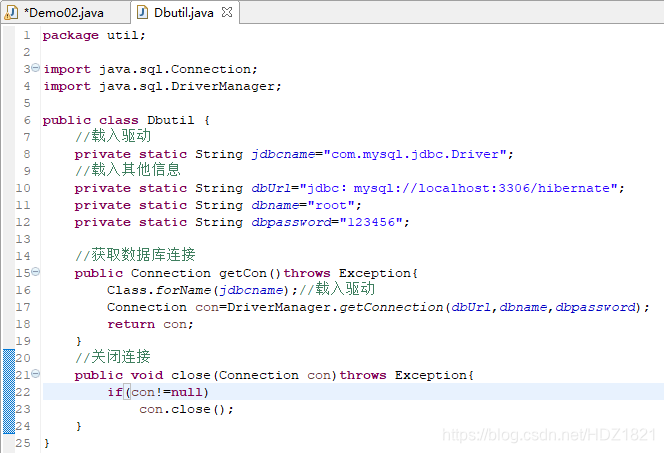Click the comment '//获取数据库连接'
The image size is (664, 453).
pyautogui.click(x=135, y=255)
